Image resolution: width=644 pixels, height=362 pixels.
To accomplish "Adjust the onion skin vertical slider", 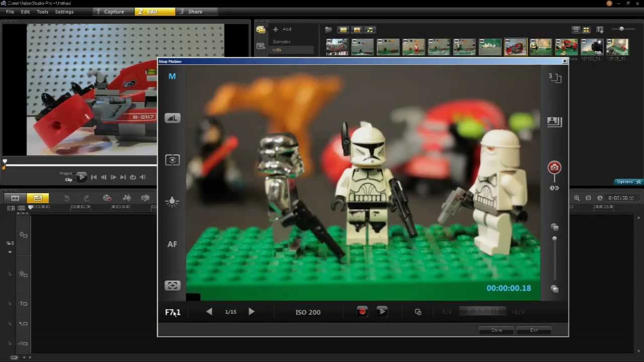I will [554, 239].
